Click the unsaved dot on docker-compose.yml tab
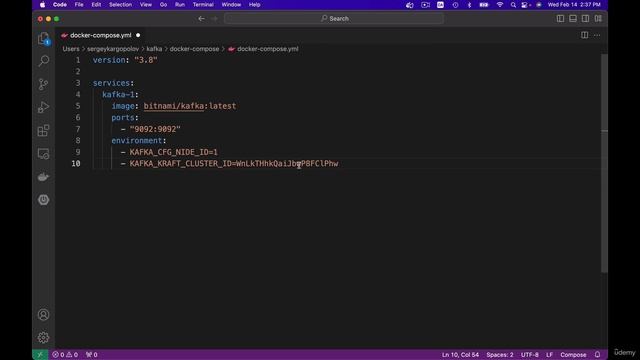The image size is (640, 360). [138, 35]
